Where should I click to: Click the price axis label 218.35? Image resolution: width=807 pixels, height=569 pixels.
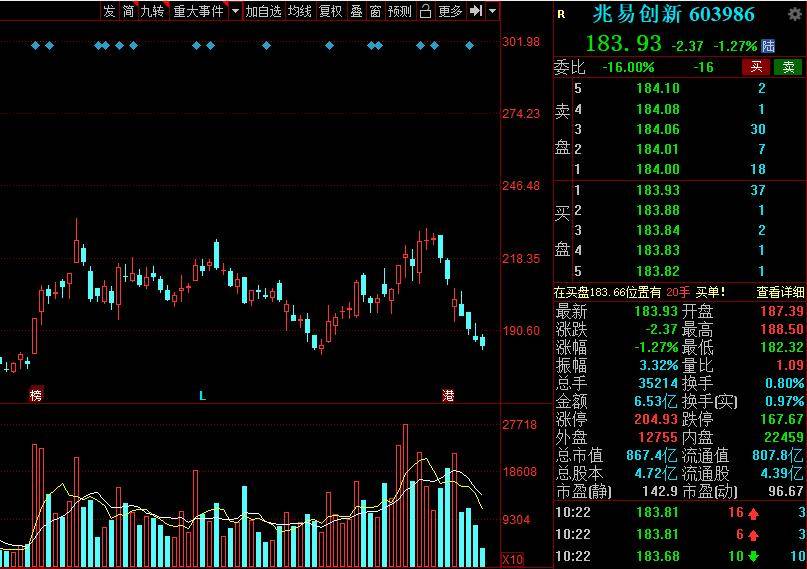pos(521,259)
